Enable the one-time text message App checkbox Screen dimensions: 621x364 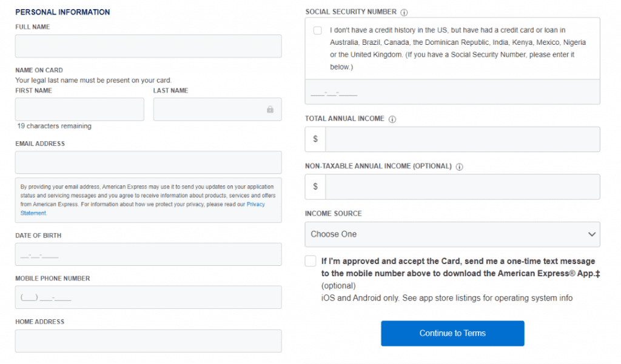pyautogui.click(x=310, y=260)
